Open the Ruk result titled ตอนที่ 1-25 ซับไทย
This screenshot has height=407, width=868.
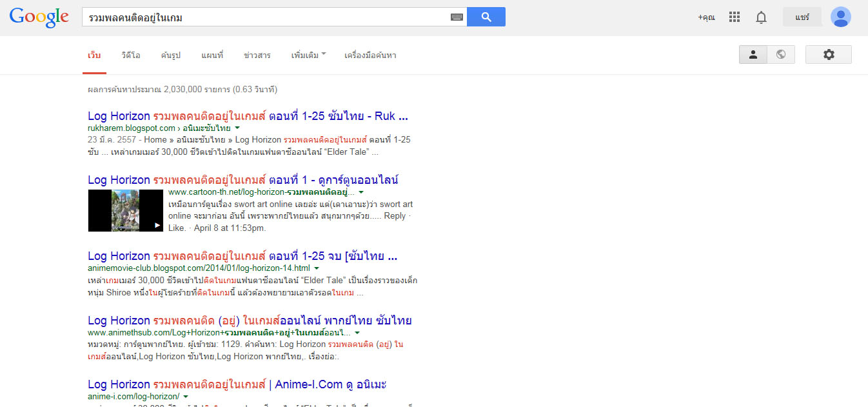248,117
